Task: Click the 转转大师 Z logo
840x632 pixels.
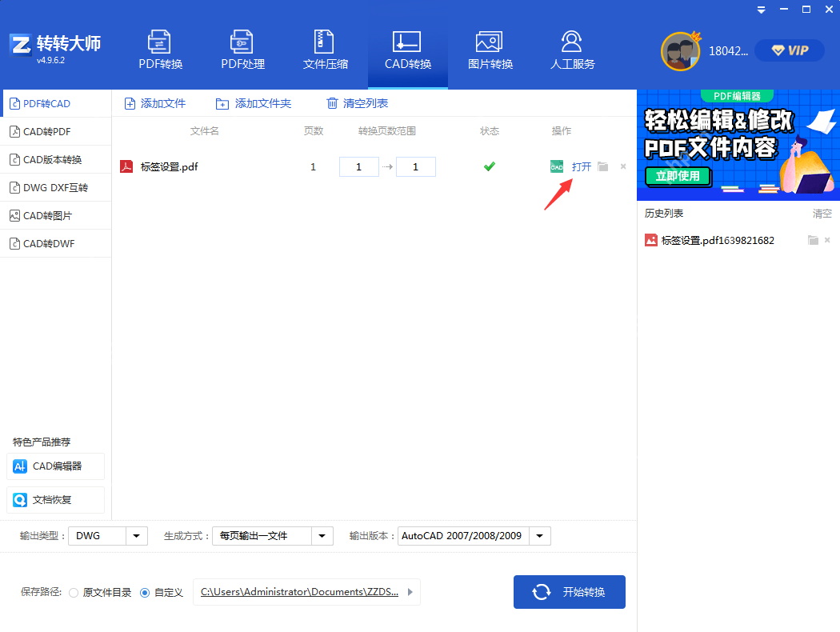Action: point(21,45)
